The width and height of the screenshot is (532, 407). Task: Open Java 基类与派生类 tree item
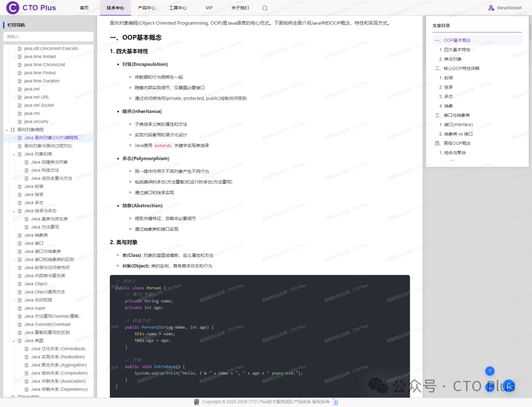coord(50,219)
